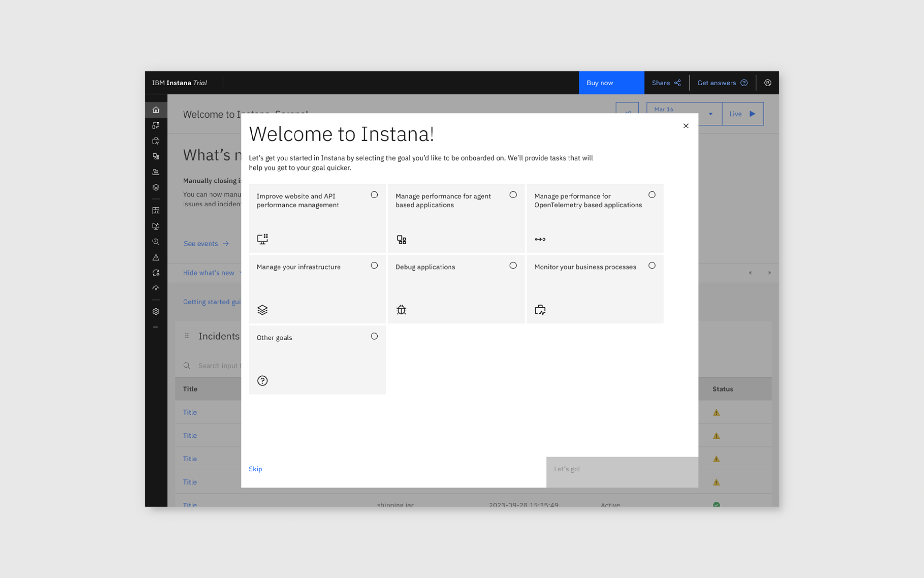
Task: Click the monitor icon in the website performance card
Action: pos(262,239)
